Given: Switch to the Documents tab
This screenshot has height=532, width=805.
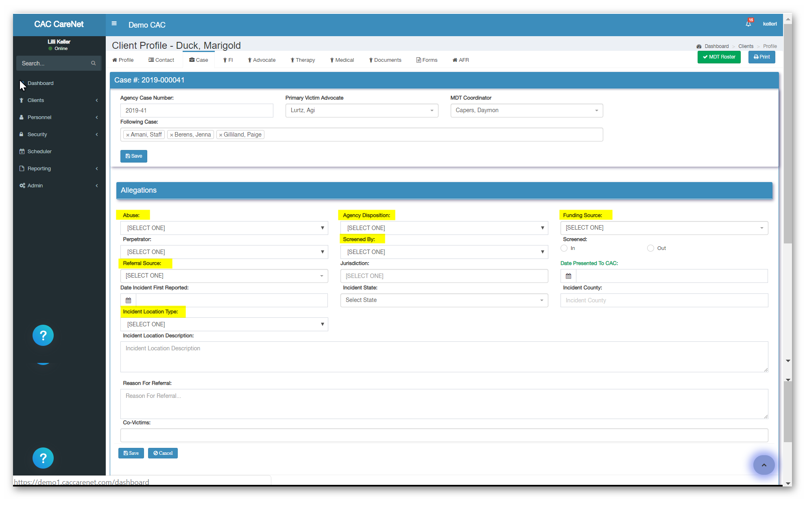Looking at the screenshot, I should [x=385, y=60].
